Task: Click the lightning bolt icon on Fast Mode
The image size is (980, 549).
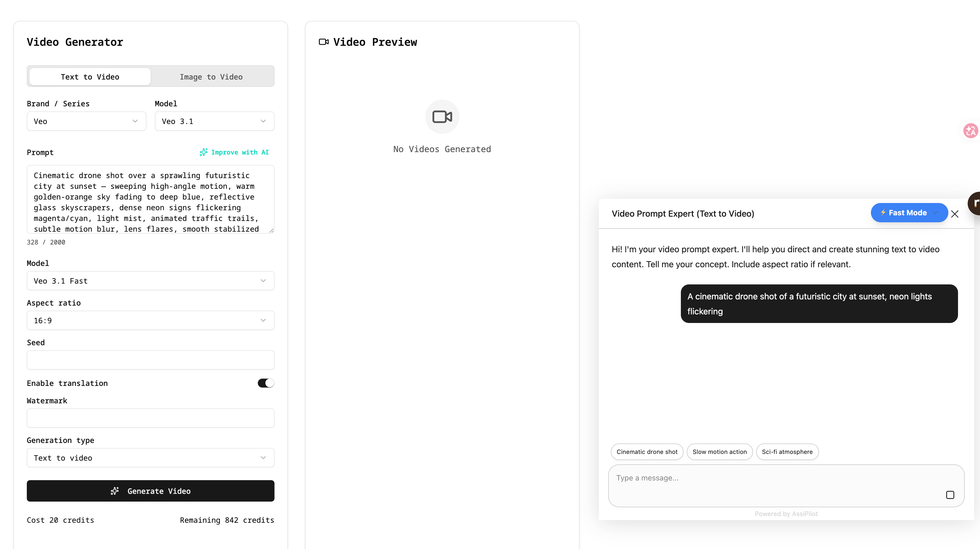Action: (884, 213)
